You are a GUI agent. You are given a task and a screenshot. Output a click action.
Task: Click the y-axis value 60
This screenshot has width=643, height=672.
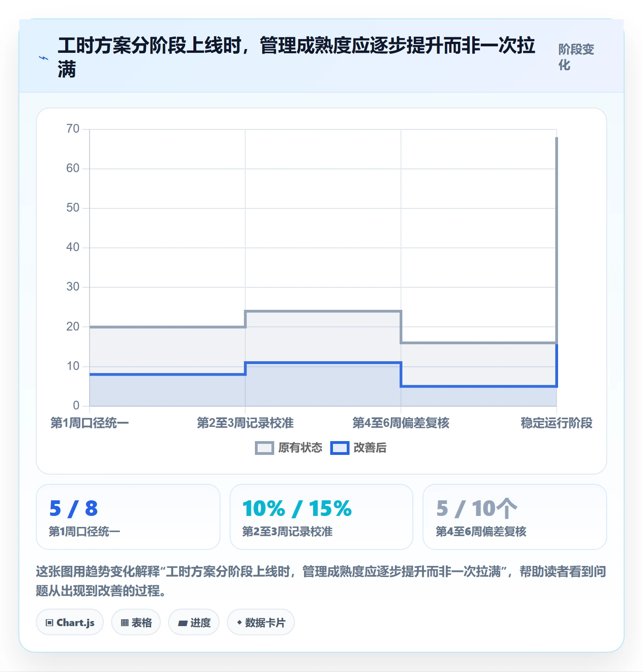[73, 168]
